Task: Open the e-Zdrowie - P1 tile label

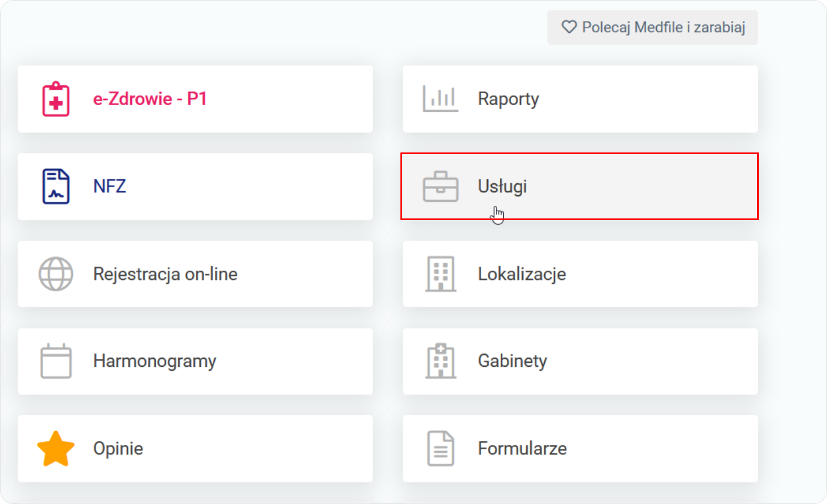Action: click(150, 99)
